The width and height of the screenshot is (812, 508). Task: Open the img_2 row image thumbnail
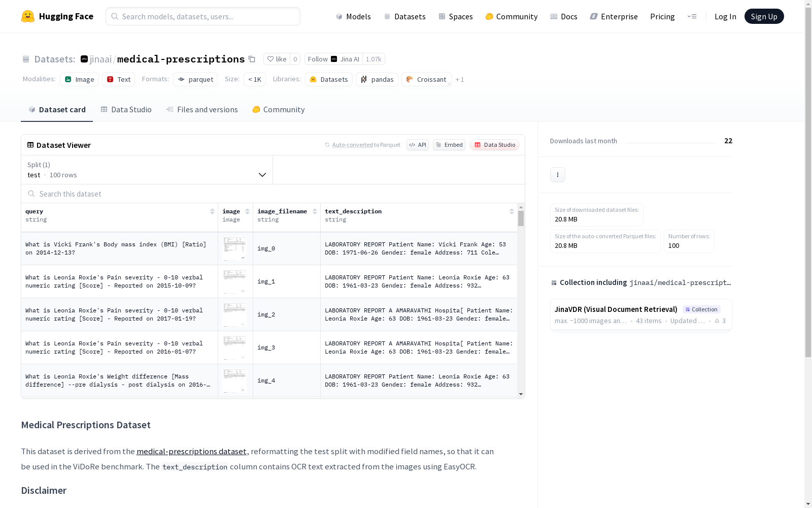[x=234, y=314]
